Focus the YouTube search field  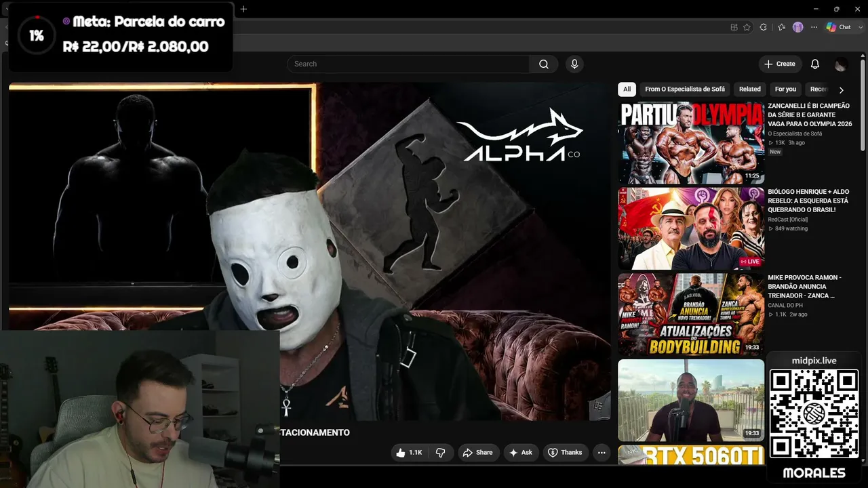tap(408, 64)
